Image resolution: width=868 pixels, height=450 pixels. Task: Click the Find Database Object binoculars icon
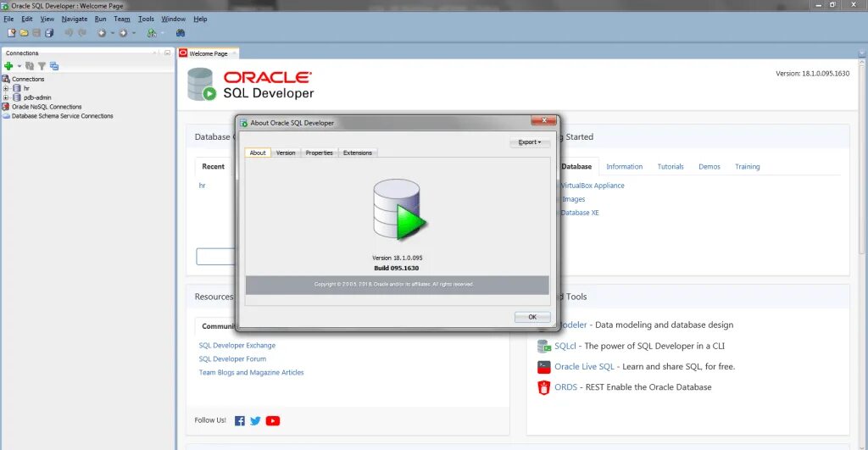click(181, 33)
